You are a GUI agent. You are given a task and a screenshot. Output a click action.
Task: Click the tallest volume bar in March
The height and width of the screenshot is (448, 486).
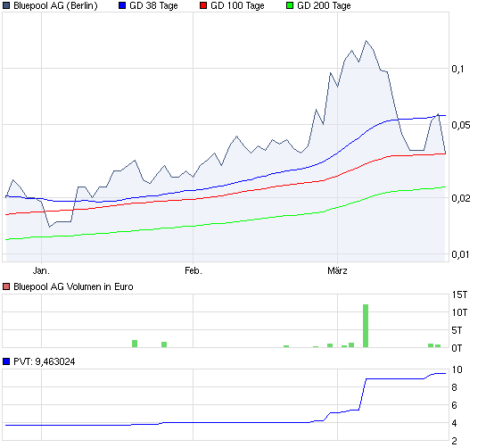tap(366, 326)
